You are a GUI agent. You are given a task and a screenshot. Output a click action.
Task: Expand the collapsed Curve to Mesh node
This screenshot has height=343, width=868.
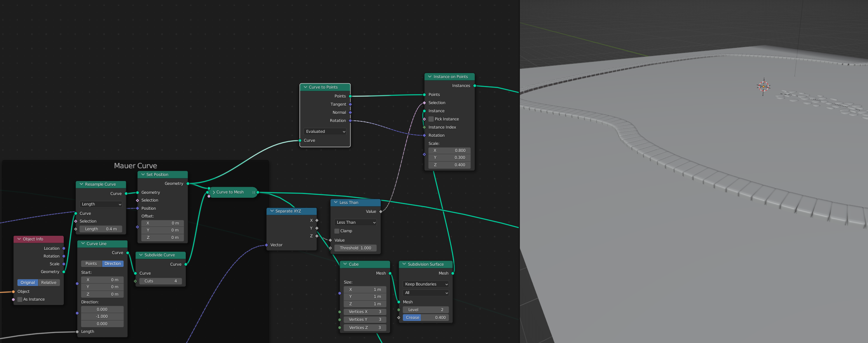(x=214, y=192)
